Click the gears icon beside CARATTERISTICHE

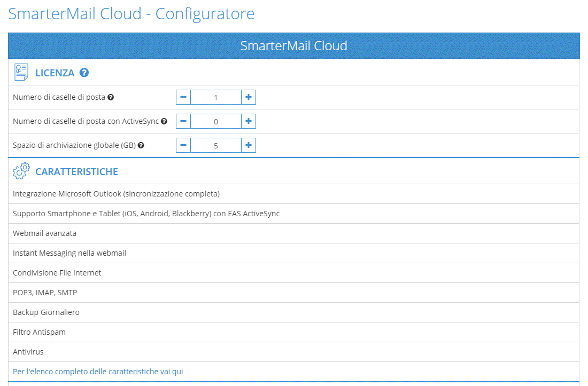(x=21, y=171)
